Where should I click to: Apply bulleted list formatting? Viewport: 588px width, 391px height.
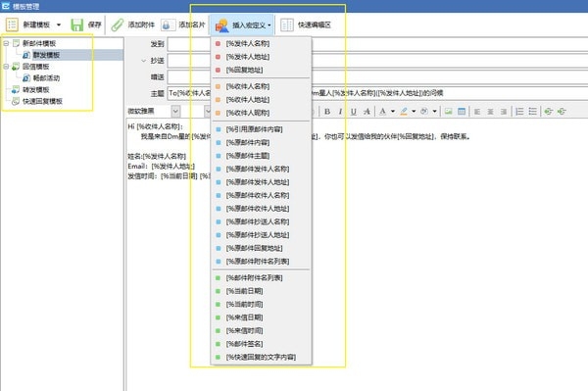click(x=532, y=112)
